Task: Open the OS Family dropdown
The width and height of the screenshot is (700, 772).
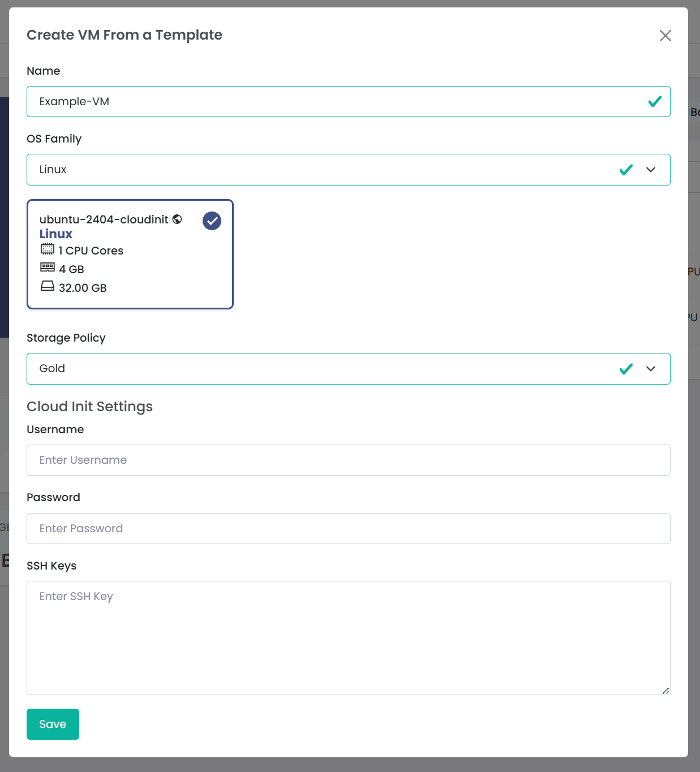Action: click(650, 170)
